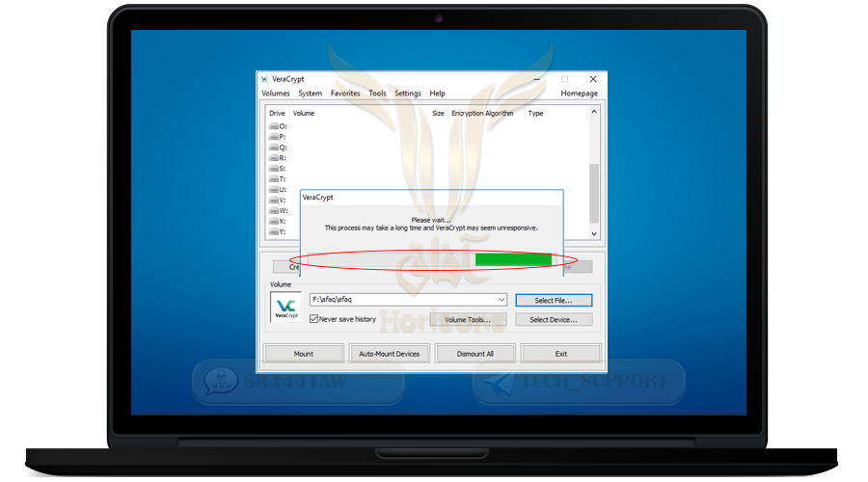This screenshot has height=482, width=868.
Task: Select drive V: in the list
Action: coord(278,200)
